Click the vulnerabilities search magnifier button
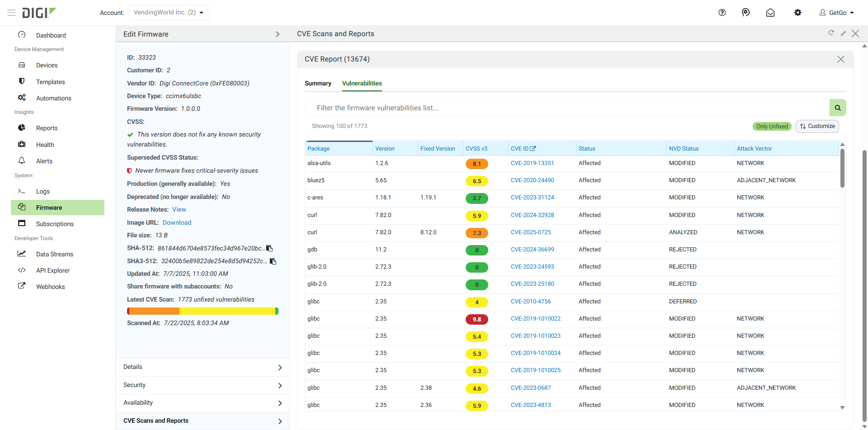The width and height of the screenshot is (868, 430). coord(838,108)
